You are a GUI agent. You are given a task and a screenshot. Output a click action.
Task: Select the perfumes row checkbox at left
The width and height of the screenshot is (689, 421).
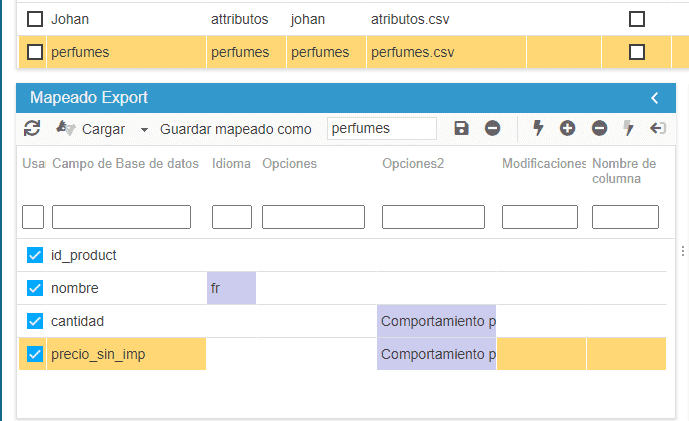pyautogui.click(x=35, y=52)
